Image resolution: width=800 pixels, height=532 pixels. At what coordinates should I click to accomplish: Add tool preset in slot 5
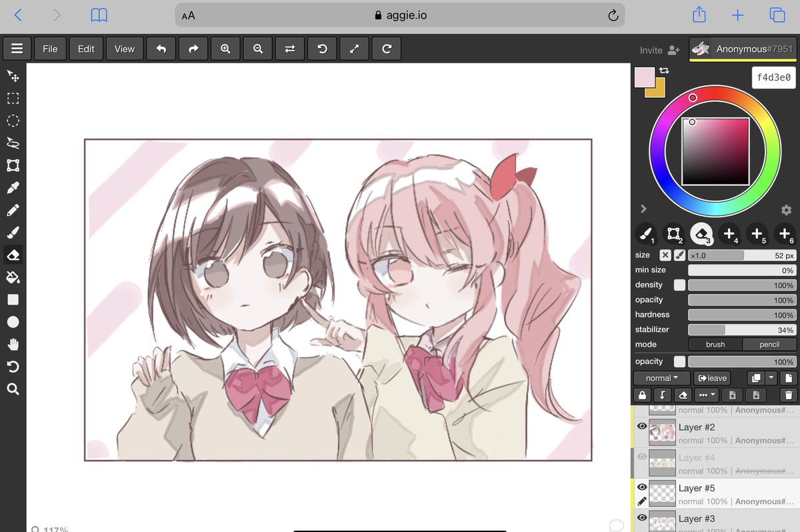point(757,234)
